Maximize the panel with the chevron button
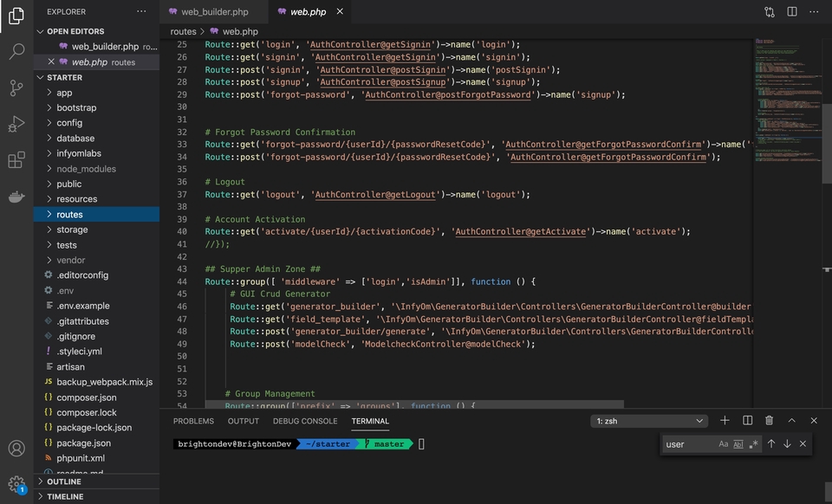Viewport: 832px width, 504px height. (x=791, y=420)
